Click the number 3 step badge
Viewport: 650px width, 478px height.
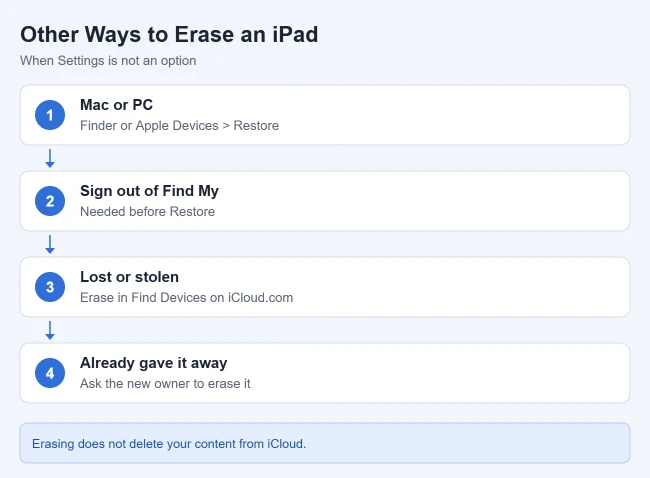(50, 287)
